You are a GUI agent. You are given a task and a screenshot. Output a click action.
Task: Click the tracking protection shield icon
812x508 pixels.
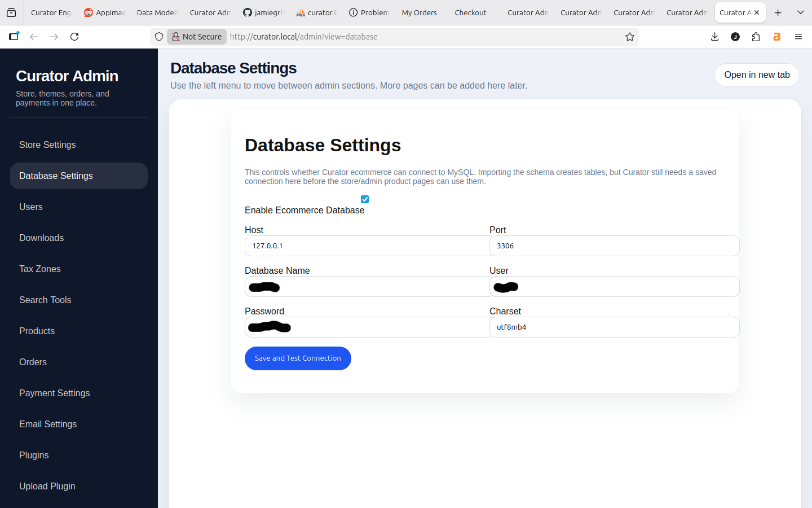[x=159, y=37]
